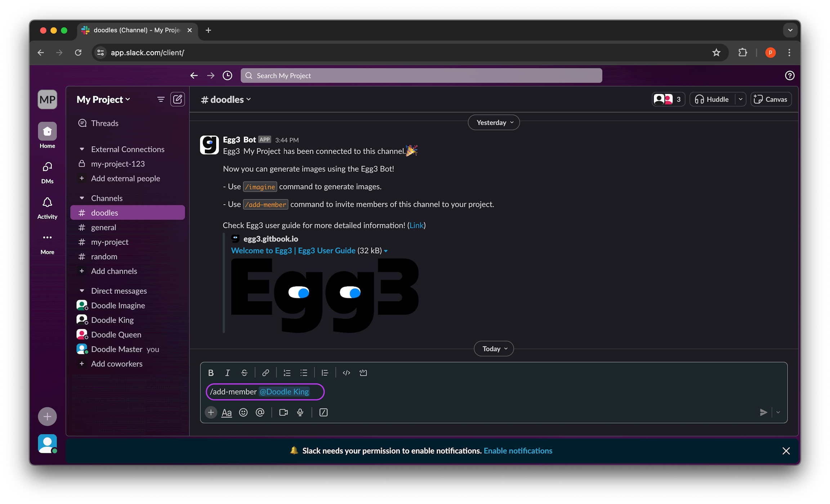Open the My Project workspace dropdown
The image size is (830, 504).
(103, 99)
